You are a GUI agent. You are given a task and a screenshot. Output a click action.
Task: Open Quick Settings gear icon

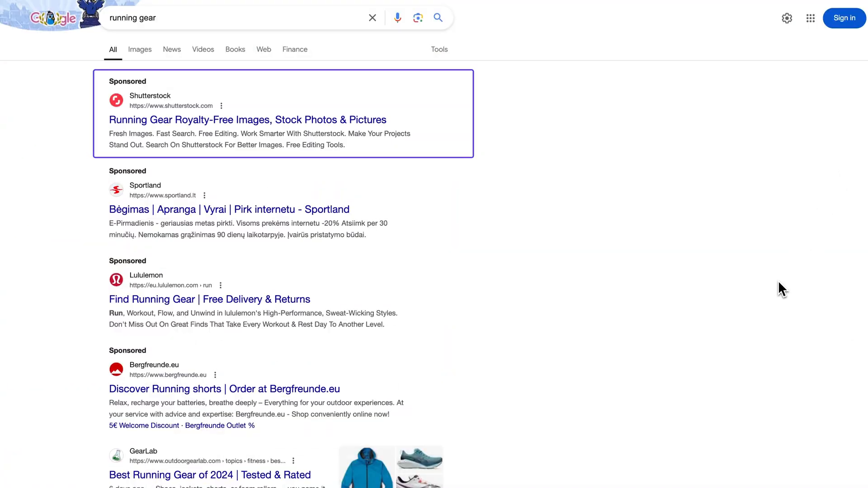coord(787,18)
